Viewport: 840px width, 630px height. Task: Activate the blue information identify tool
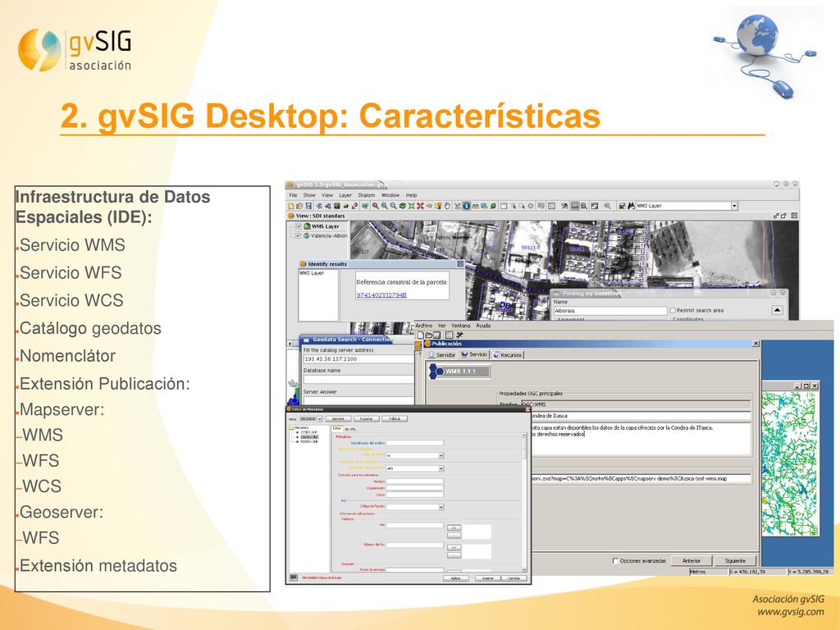pos(466,206)
